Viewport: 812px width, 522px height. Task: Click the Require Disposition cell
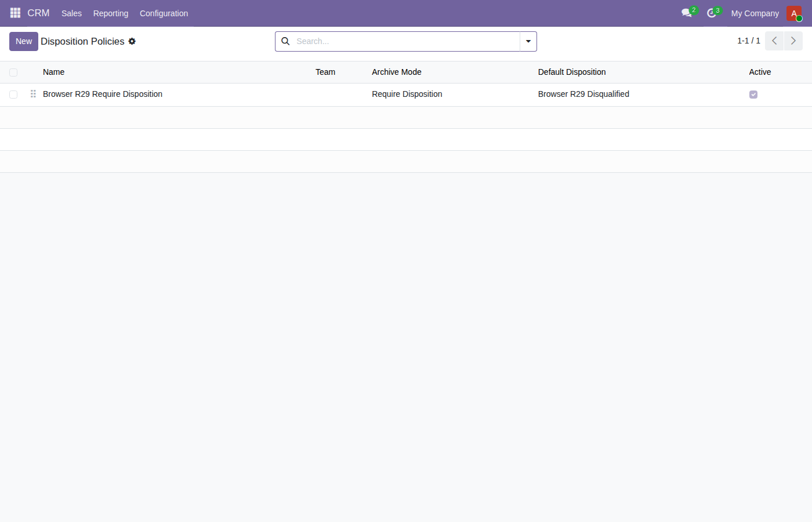coord(407,94)
